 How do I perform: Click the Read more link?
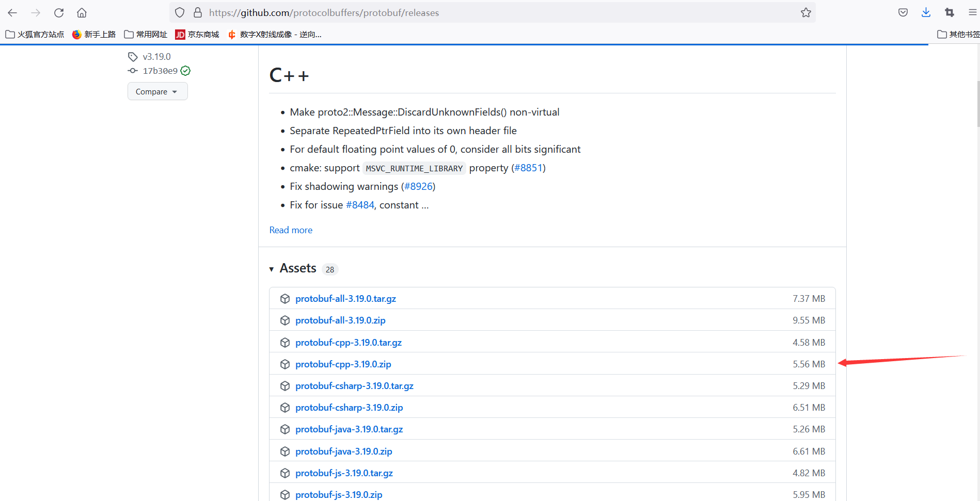click(x=291, y=230)
